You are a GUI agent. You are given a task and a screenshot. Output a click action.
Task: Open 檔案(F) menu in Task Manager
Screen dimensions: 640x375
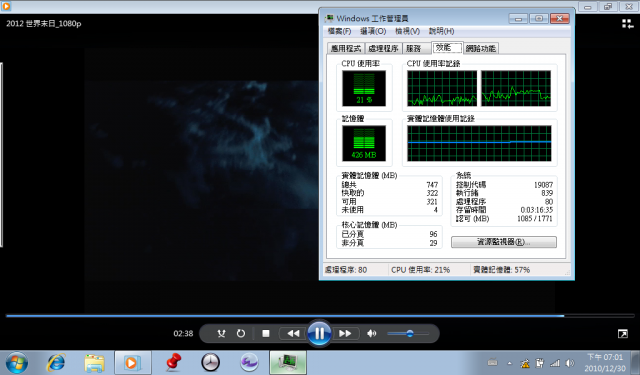(339, 31)
